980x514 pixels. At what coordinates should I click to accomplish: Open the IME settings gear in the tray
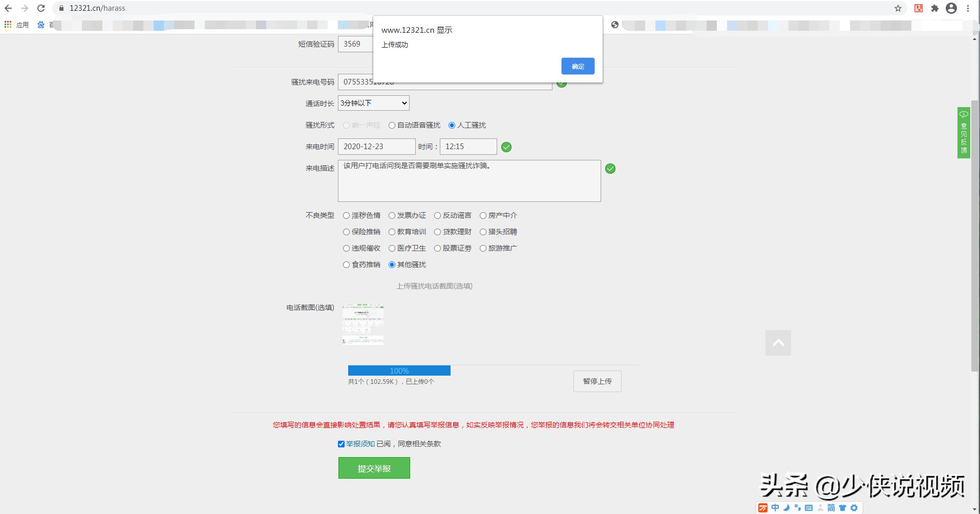(x=854, y=508)
